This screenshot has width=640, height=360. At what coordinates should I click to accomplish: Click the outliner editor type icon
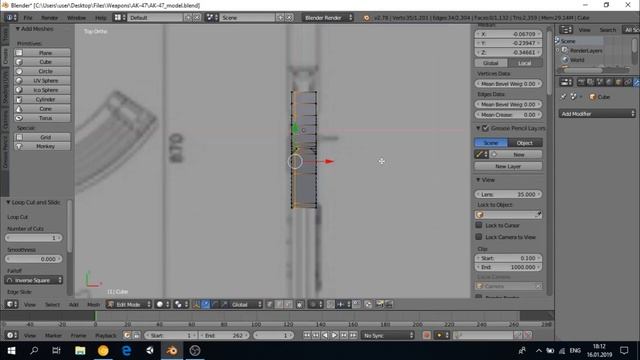tap(566, 29)
